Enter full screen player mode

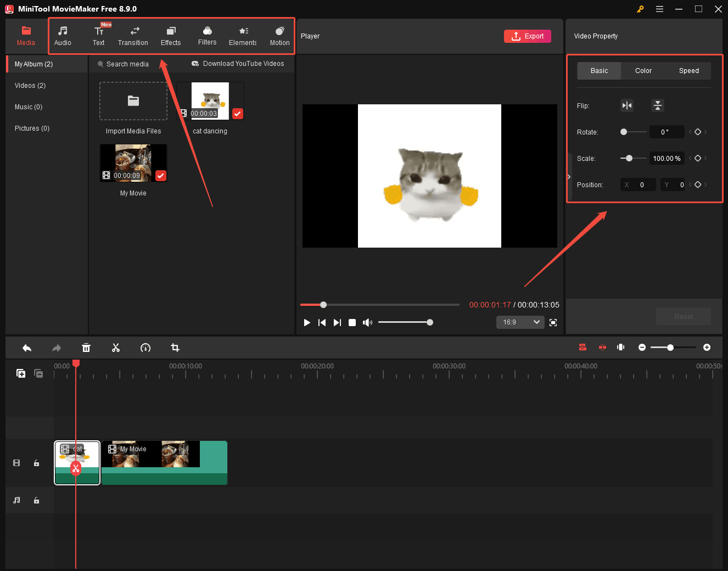pos(553,322)
